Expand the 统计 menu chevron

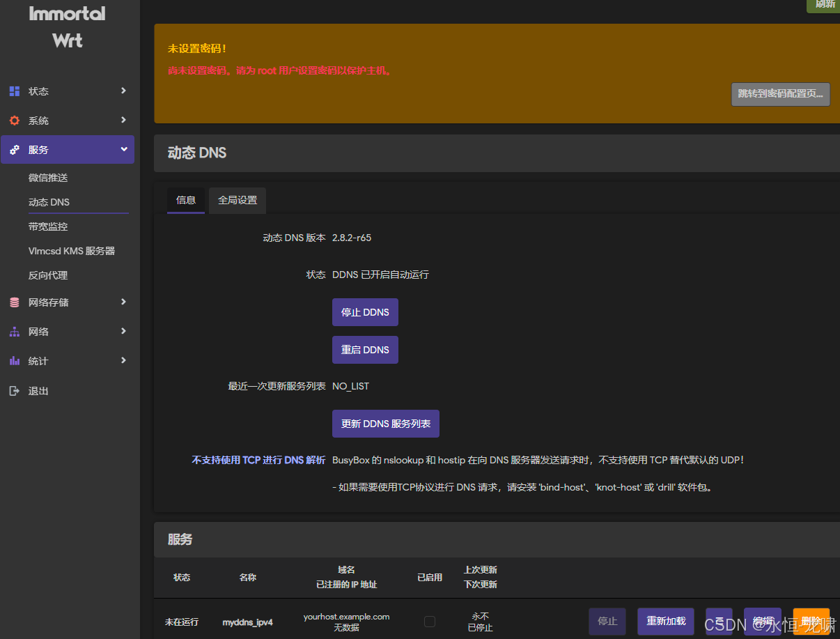point(123,360)
